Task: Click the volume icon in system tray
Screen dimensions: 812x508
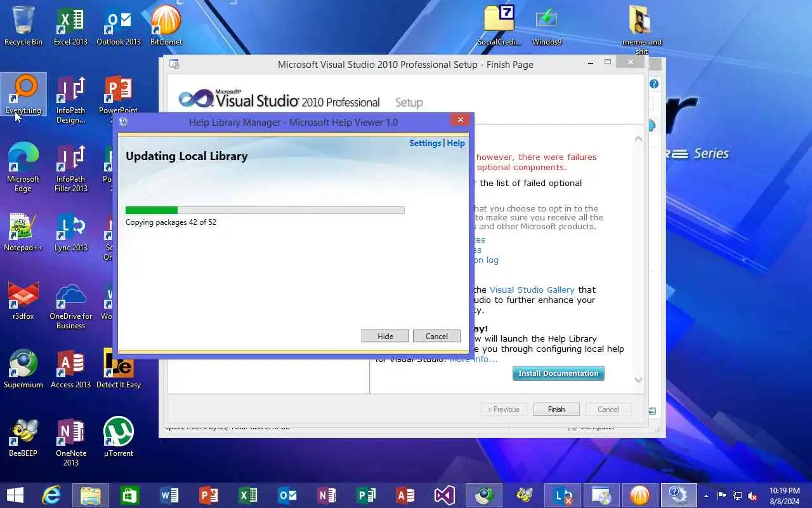Action: 752,496
